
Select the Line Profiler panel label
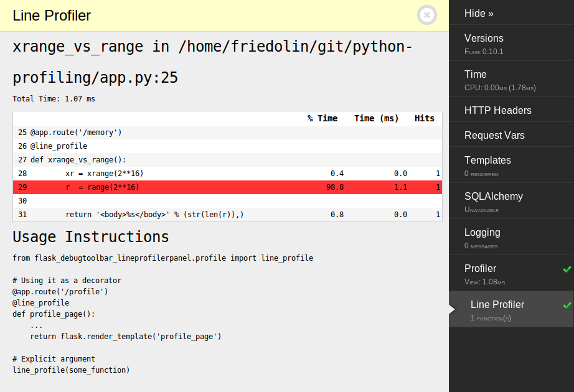click(497, 305)
